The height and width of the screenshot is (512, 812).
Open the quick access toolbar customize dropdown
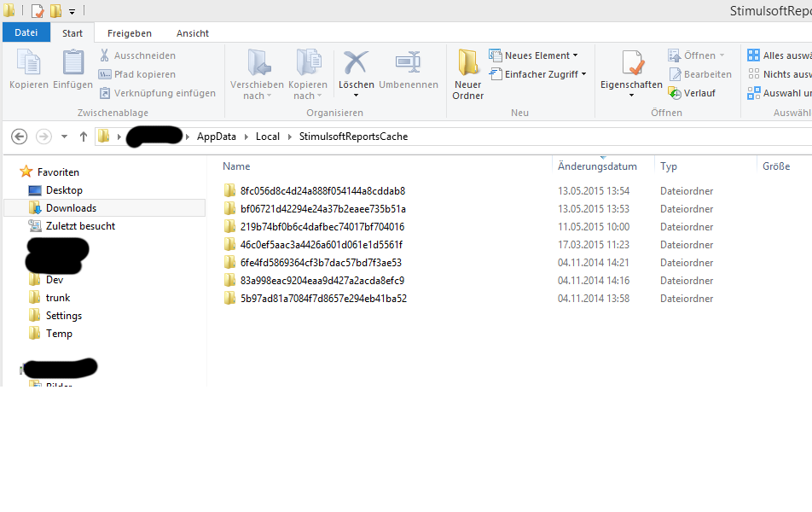click(72, 11)
